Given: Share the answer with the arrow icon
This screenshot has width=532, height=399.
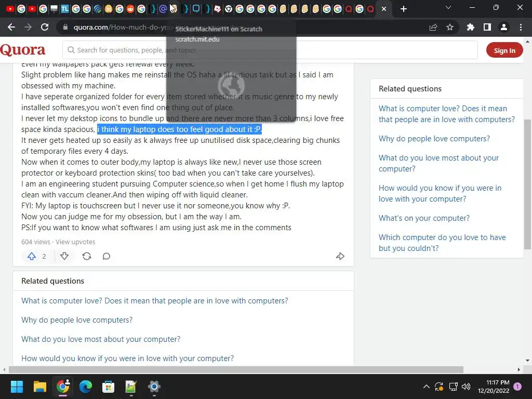Looking at the screenshot, I should tap(340, 256).
